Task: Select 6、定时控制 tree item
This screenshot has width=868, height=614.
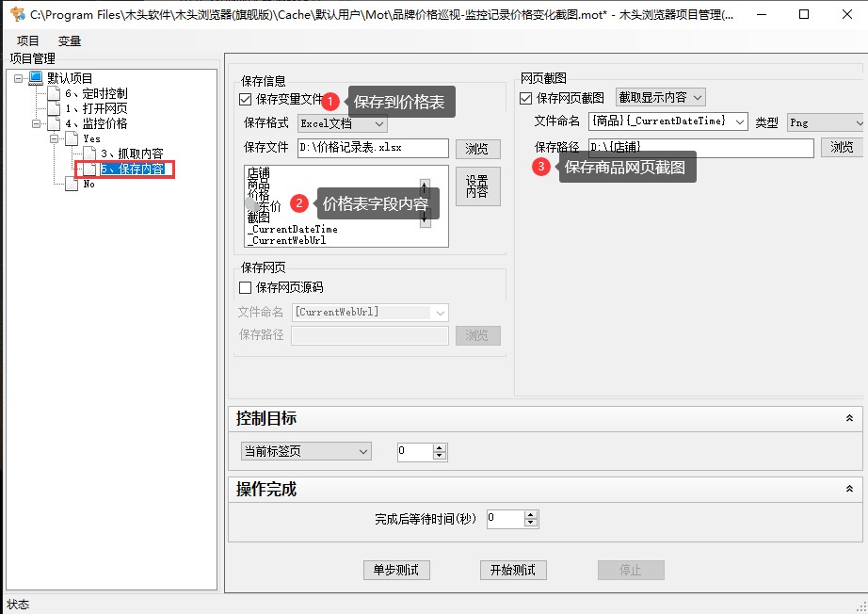Action: coord(96,93)
